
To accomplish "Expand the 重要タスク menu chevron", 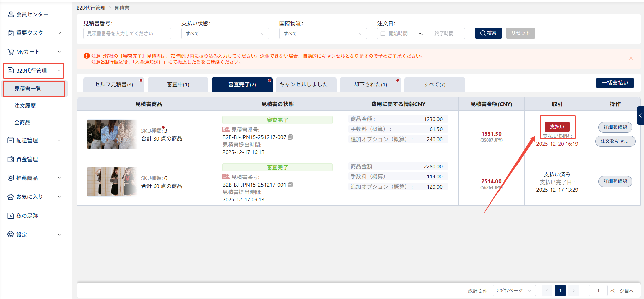I will tap(59, 33).
